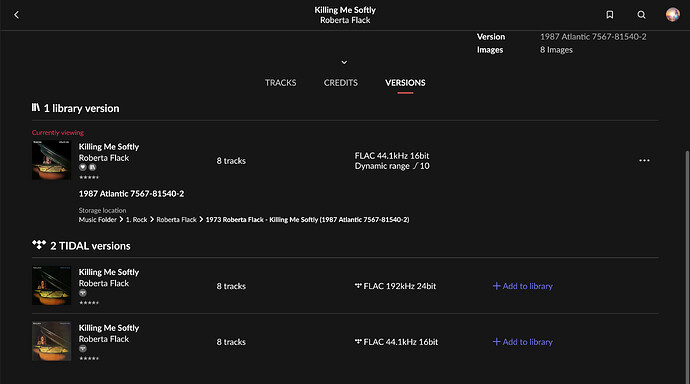
Task: Toggle the heart favorite icon under Roberta Flack
Action: (82, 167)
